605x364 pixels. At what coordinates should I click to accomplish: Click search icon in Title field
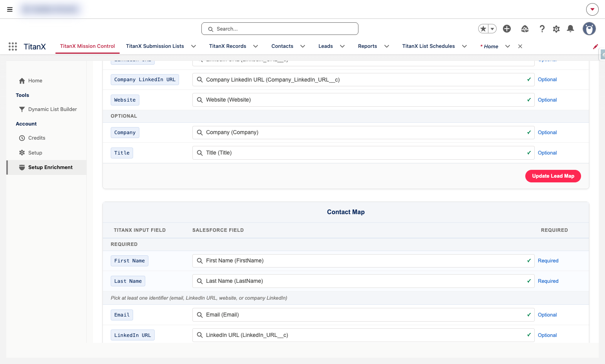click(x=200, y=153)
